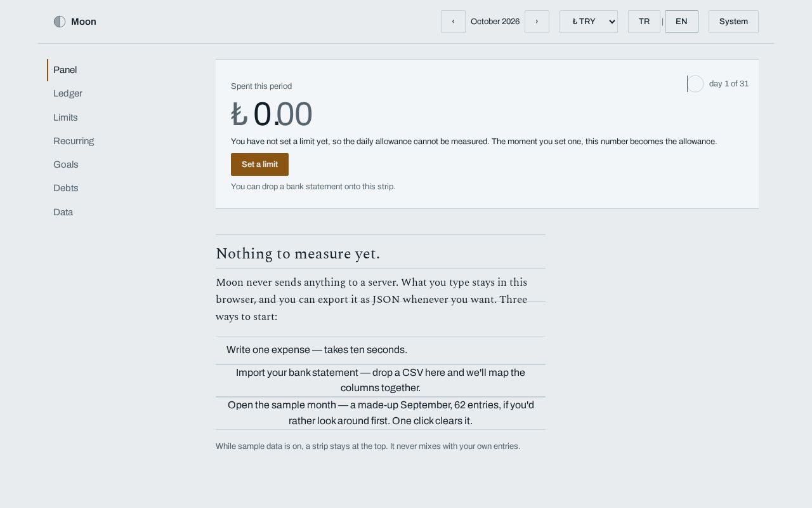Click the Moon app name
This screenshot has width=812, height=508.
tap(84, 22)
